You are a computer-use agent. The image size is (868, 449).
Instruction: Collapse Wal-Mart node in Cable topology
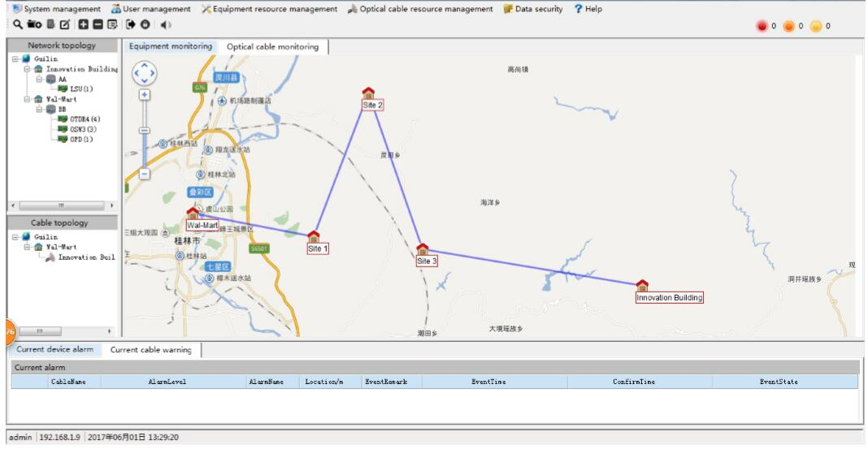26,247
